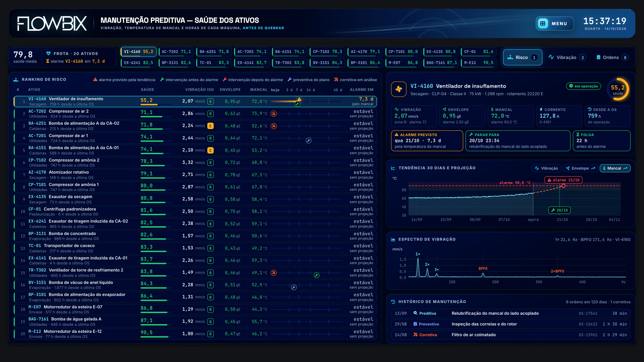Click the alarme 21/10 chart marker

[x=563, y=180]
